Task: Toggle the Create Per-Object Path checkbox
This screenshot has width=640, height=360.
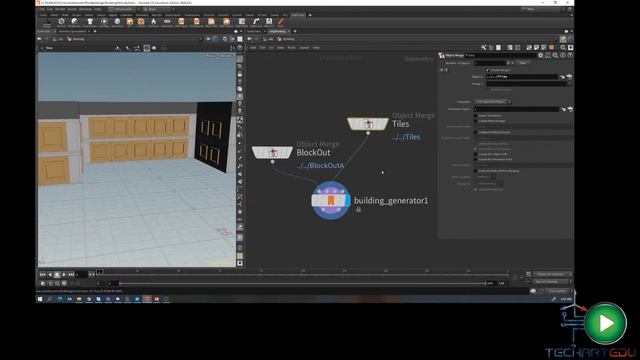Action: tap(476, 154)
